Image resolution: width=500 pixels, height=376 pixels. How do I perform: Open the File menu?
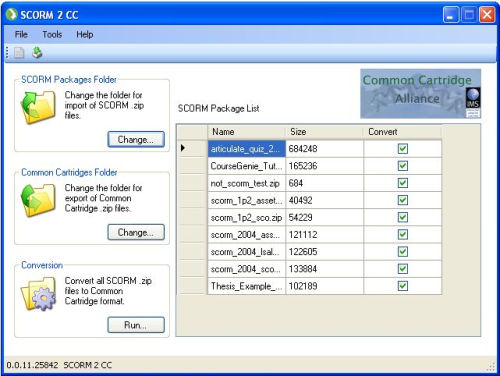21,34
